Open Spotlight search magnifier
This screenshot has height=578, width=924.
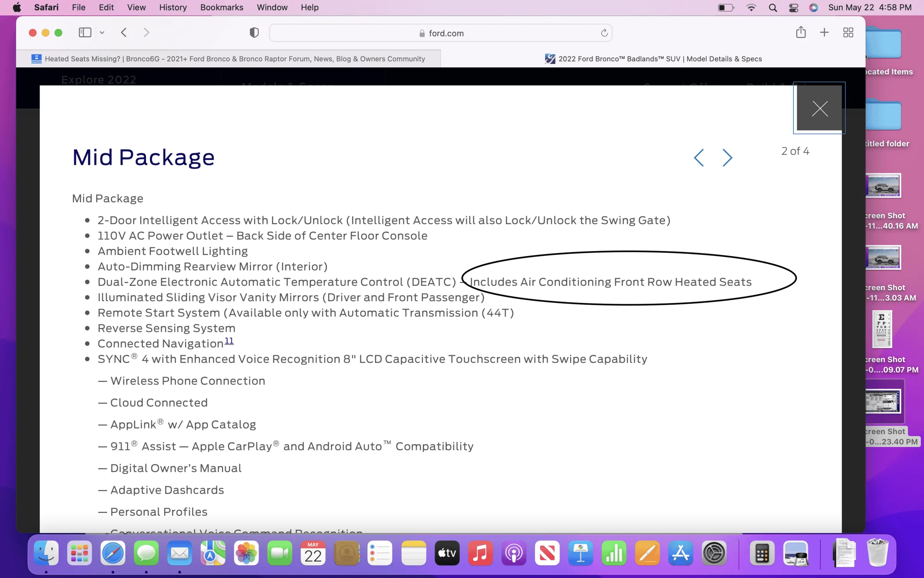point(773,8)
